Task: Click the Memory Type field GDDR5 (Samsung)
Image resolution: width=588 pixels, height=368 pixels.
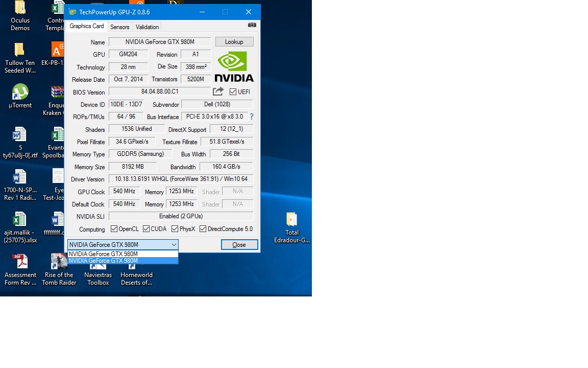Action: click(140, 154)
